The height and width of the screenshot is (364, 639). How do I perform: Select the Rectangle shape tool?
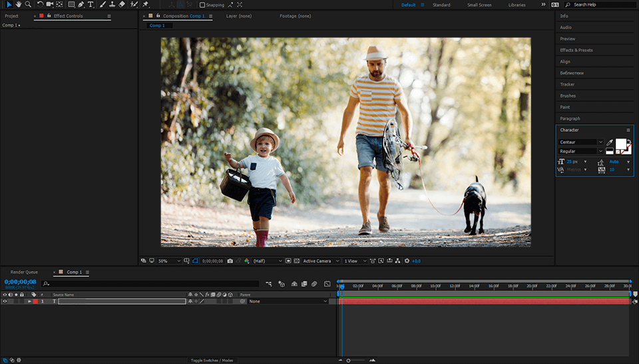71,5
